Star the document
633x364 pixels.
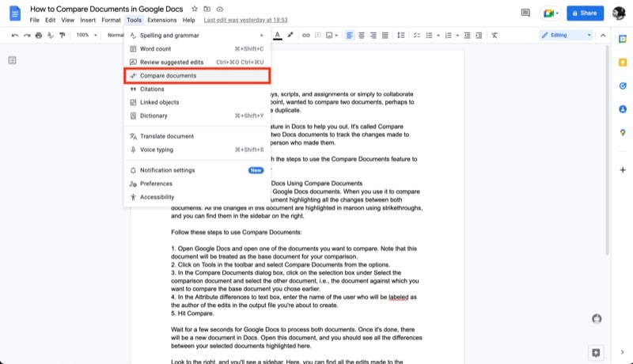click(195, 9)
